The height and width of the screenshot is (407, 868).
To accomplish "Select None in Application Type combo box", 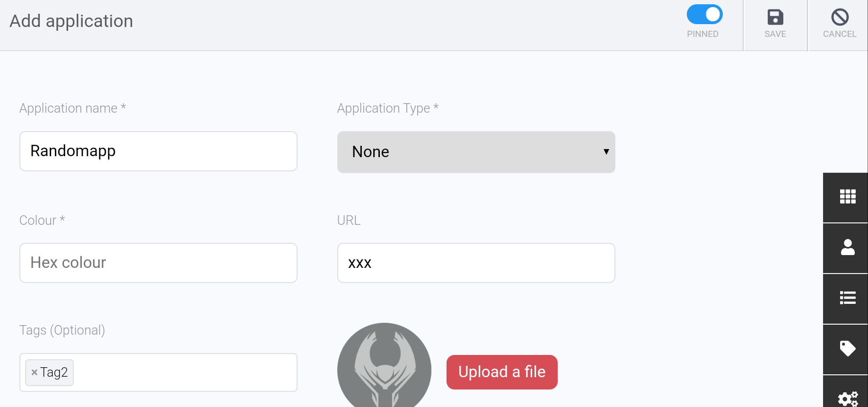I will [x=476, y=152].
